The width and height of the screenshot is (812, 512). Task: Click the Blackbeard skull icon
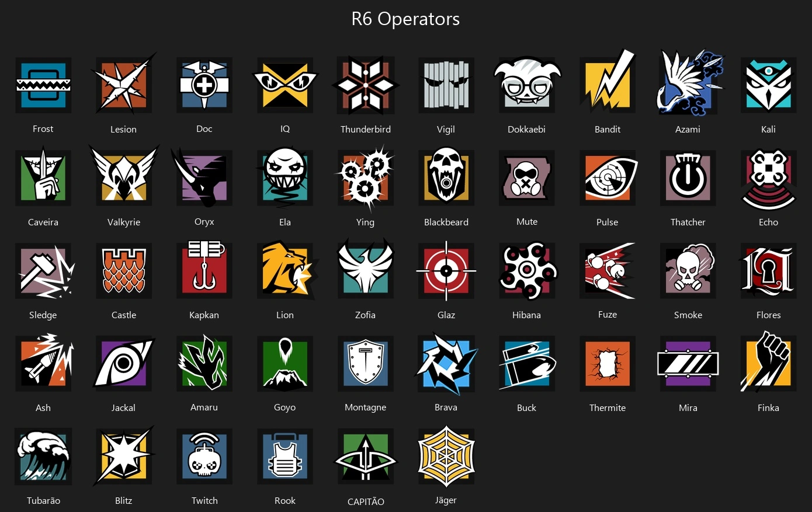pyautogui.click(x=446, y=177)
